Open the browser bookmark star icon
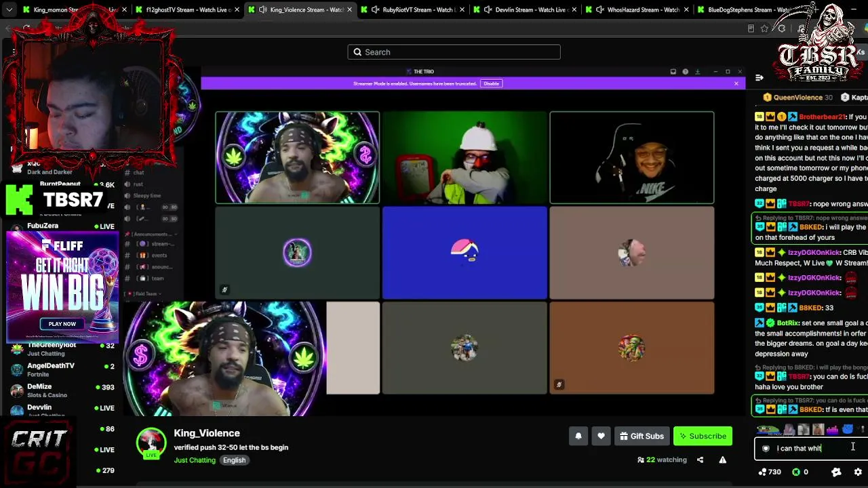 coord(764,28)
